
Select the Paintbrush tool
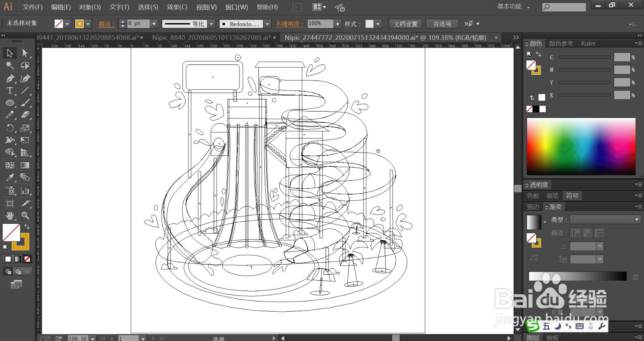click(25, 103)
